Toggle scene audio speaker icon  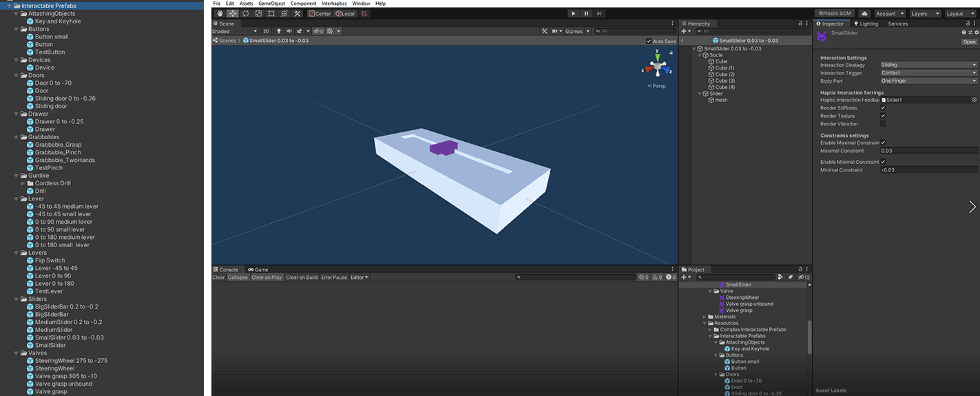[289, 31]
